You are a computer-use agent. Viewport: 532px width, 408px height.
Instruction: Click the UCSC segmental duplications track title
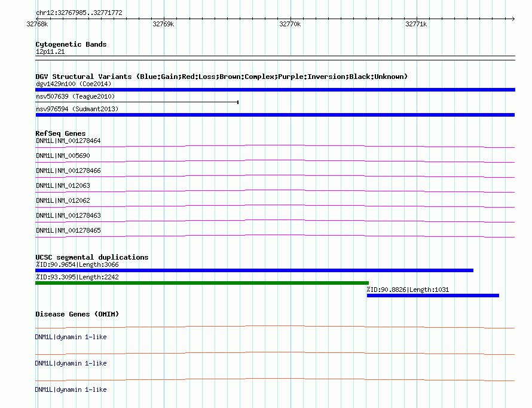point(92,257)
